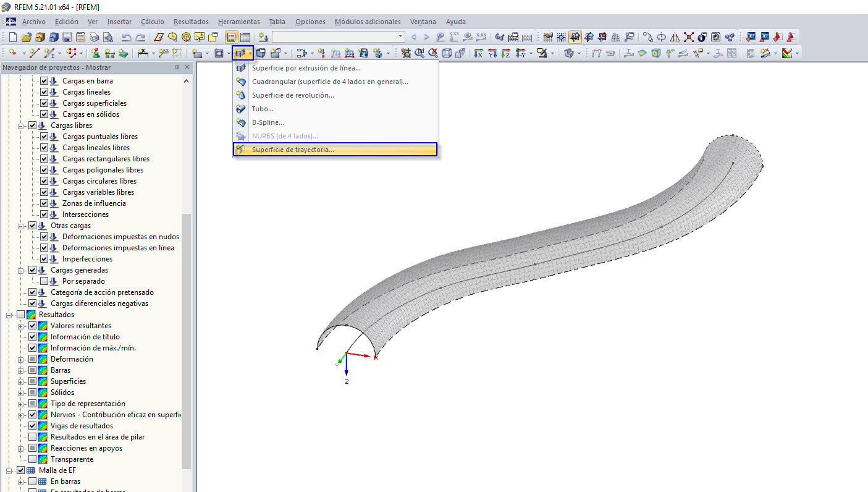Click the mirror tool icon

click(675, 37)
